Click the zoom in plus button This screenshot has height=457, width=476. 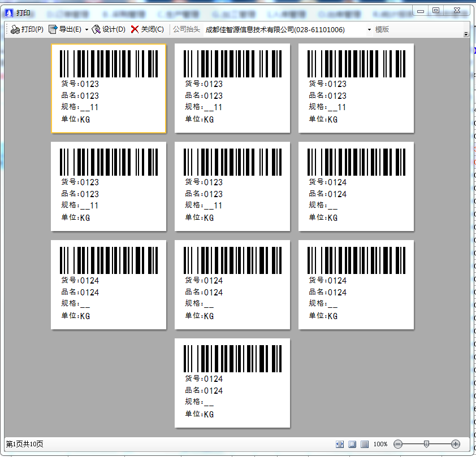click(x=456, y=444)
